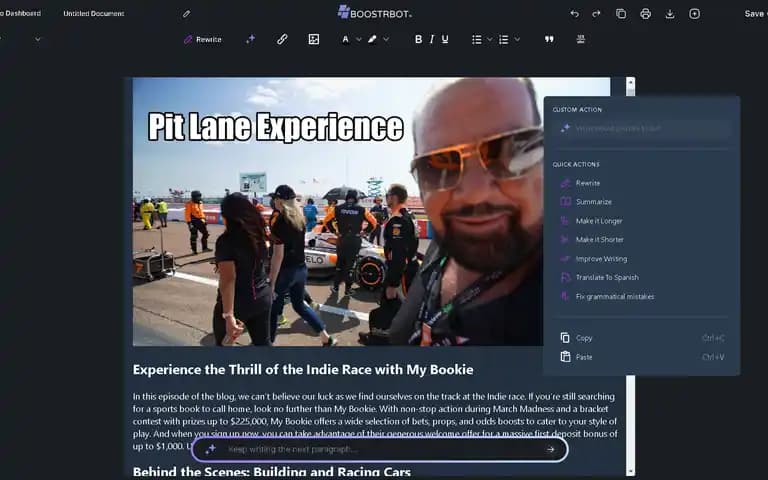Screen dimensions: 768x480
Task: Click the paragraph starting In this episode of the blog
Action: pyautogui.click(x=375, y=421)
